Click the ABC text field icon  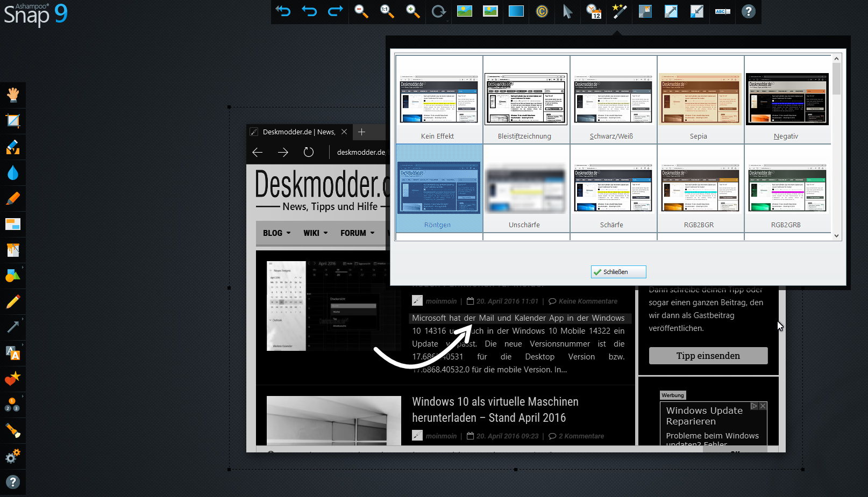click(722, 11)
